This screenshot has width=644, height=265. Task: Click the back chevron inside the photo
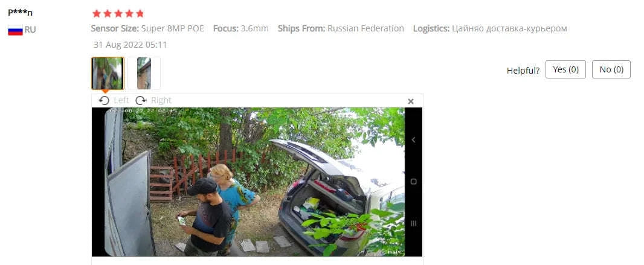pyautogui.click(x=413, y=140)
